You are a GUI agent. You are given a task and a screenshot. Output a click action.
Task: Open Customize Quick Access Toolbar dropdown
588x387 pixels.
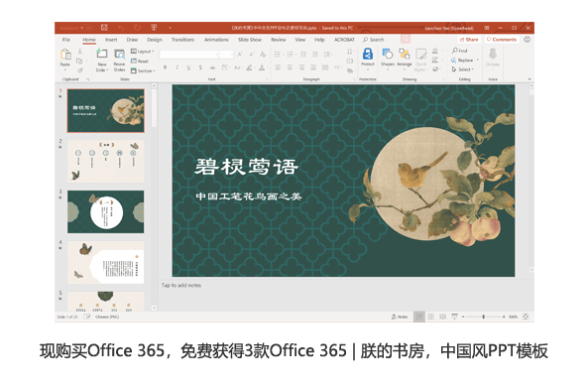[x=170, y=28]
